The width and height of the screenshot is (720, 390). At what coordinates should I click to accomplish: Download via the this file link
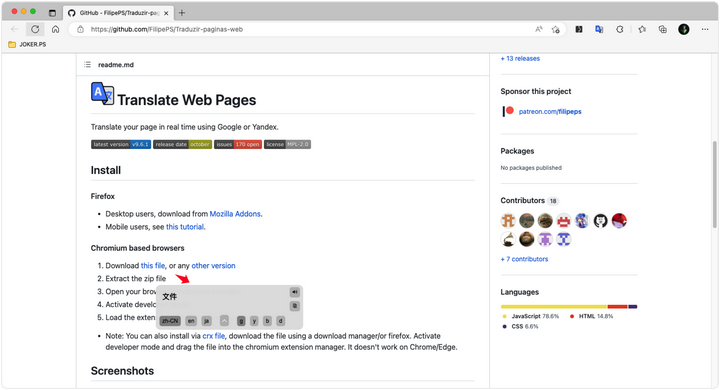pyautogui.click(x=153, y=266)
